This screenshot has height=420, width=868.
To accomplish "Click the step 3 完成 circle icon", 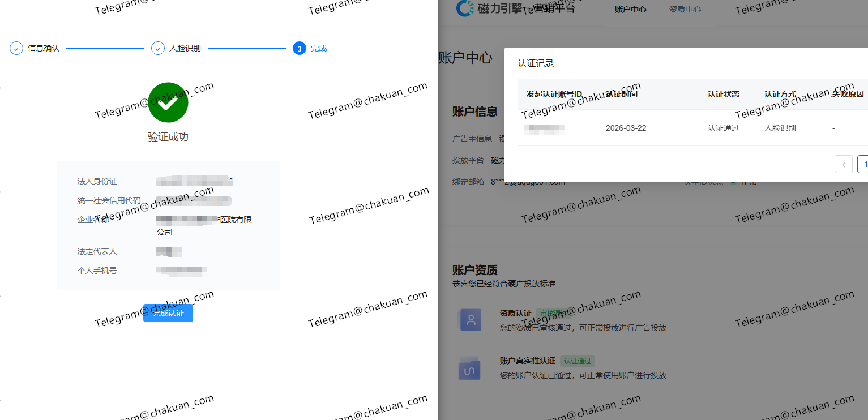I will [x=300, y=48].
